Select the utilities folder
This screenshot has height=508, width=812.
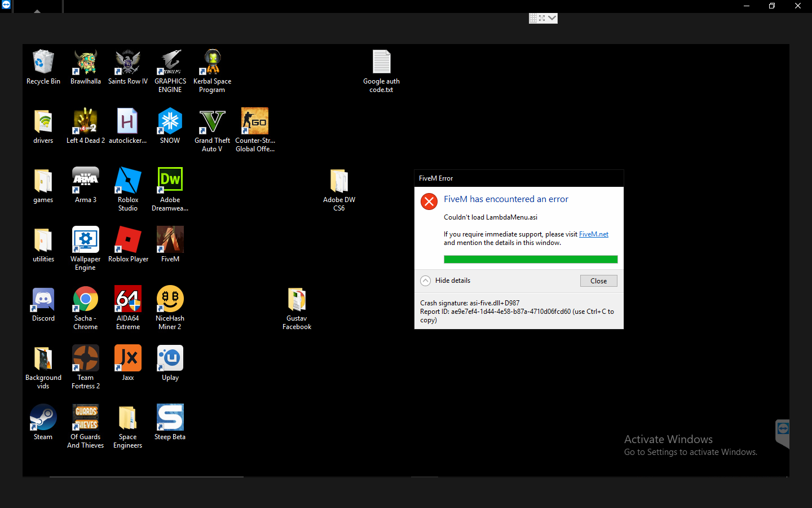coord(43,245)
